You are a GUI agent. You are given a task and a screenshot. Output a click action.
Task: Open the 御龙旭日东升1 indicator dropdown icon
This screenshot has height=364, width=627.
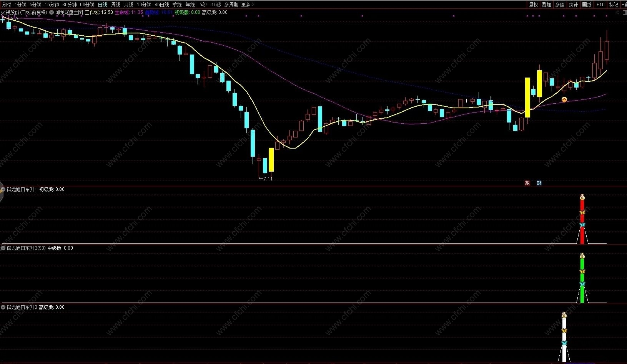[x=3, y=189]
